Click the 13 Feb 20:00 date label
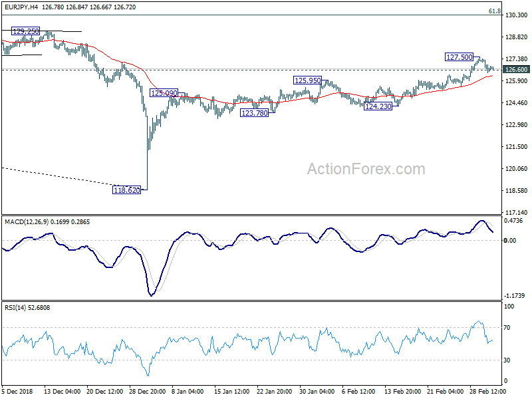532x399 pixels. [x=403, y=391]
